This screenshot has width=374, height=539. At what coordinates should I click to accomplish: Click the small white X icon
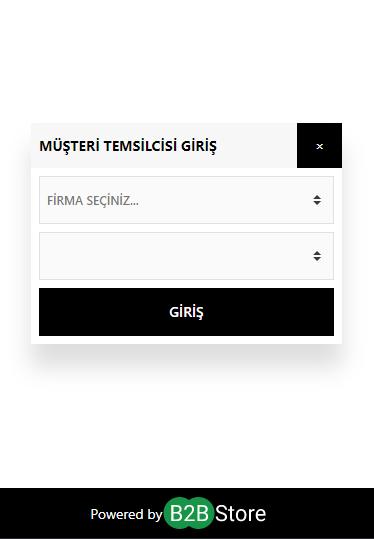(x=320, y=146)
